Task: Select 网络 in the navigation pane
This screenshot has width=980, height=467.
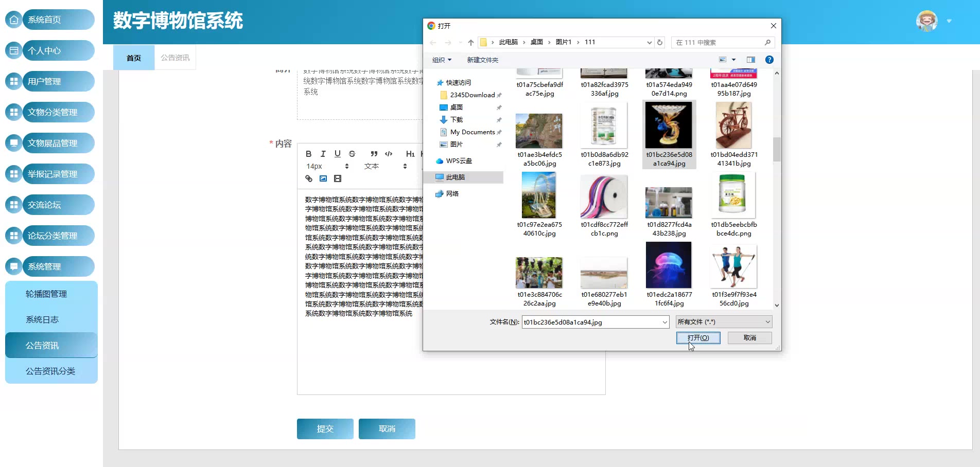Action: point(447,194)
